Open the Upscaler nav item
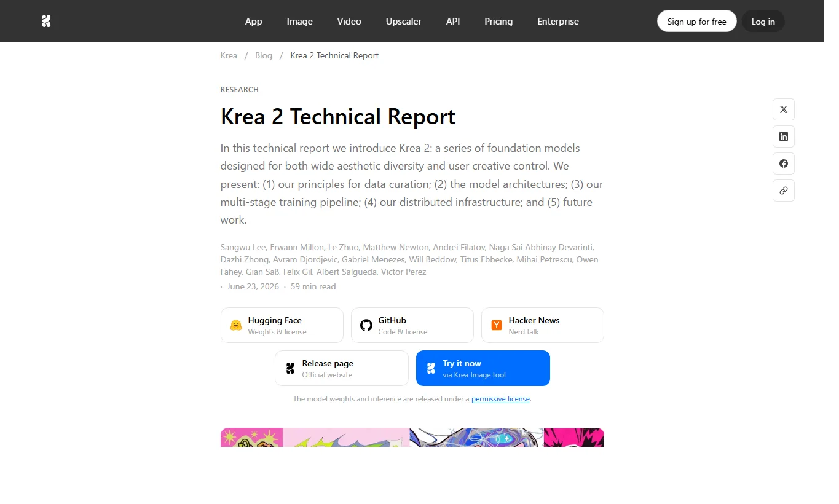Image resolution: width=839 pixels, height=504 pixels. coord(404,22)
